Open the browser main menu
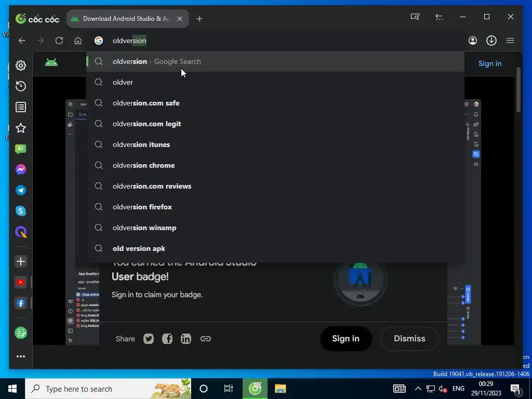 [510, 41]
